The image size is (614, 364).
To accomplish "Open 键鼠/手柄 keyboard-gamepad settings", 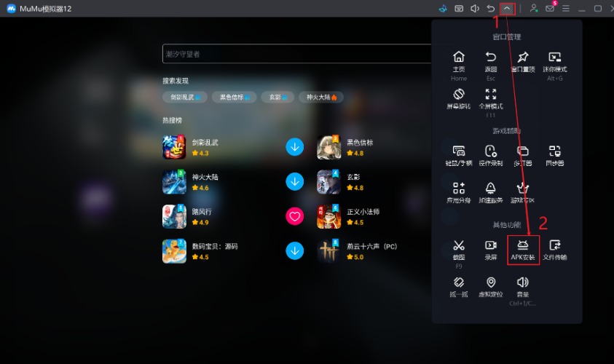I will (459, 151).
